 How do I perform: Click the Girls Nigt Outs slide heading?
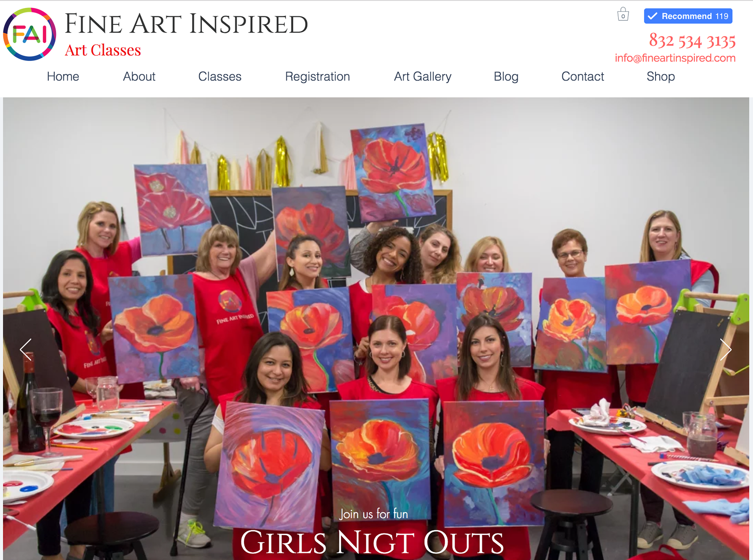pyautogui.click(x=372, y=542)
